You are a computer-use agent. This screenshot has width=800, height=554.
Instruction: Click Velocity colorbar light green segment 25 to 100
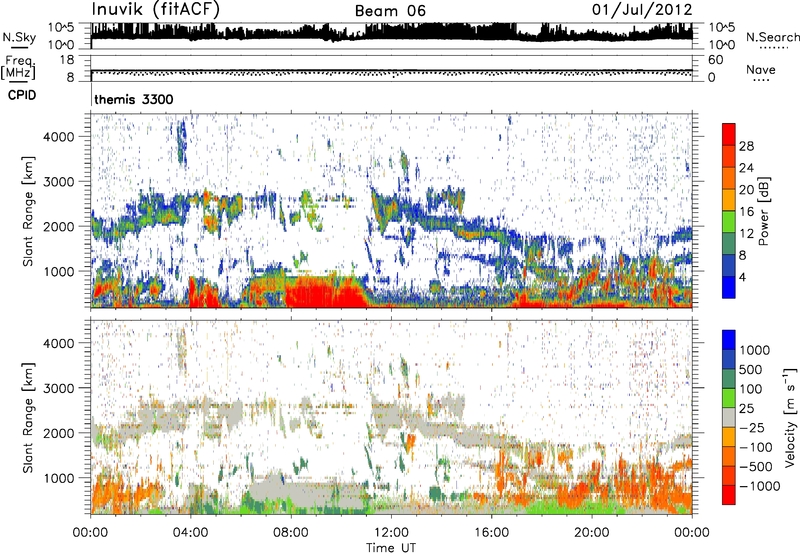tap(729, 398)
